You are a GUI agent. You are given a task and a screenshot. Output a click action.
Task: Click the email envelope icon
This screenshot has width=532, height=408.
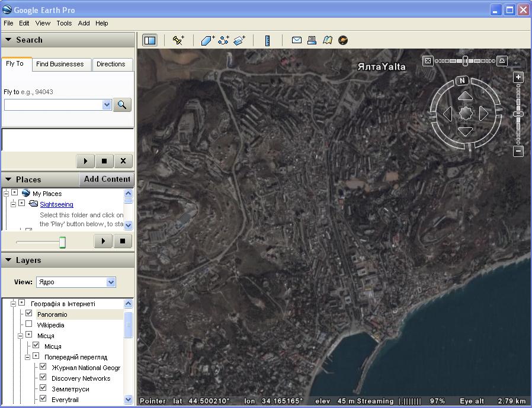pos(297,40)
